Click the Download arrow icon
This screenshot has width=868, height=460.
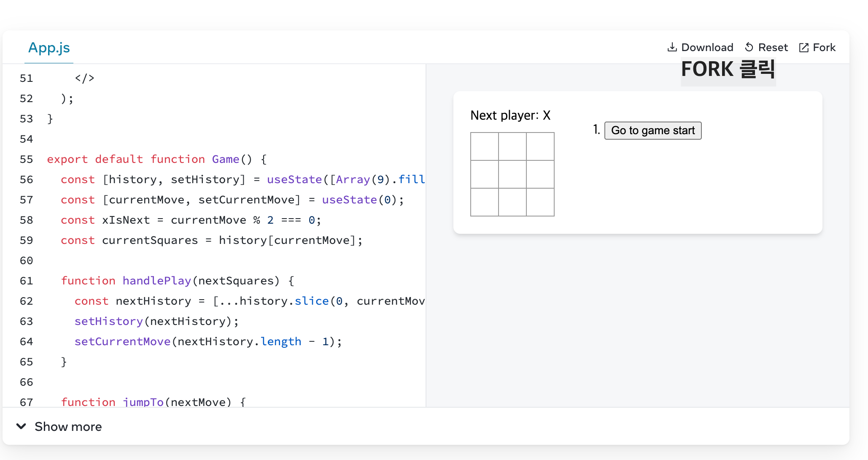point(672,47)
